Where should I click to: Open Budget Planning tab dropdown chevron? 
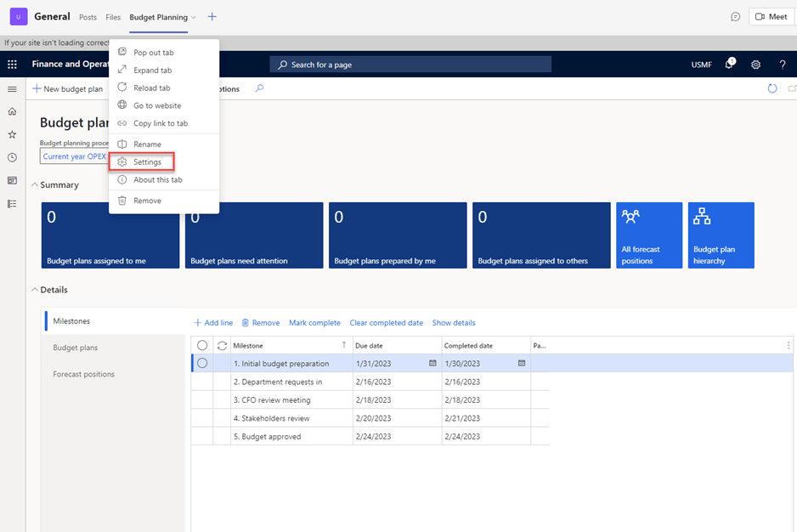point(194,17)
